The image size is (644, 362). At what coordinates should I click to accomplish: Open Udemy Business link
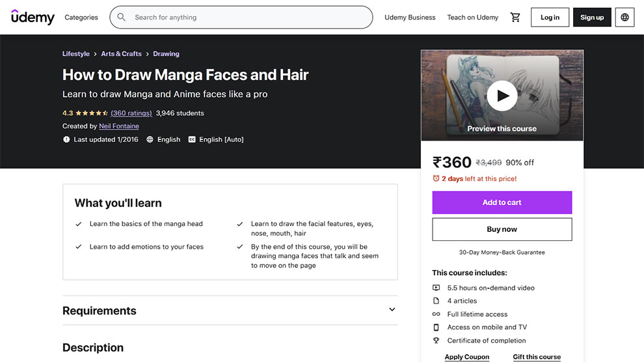[410, 18]
